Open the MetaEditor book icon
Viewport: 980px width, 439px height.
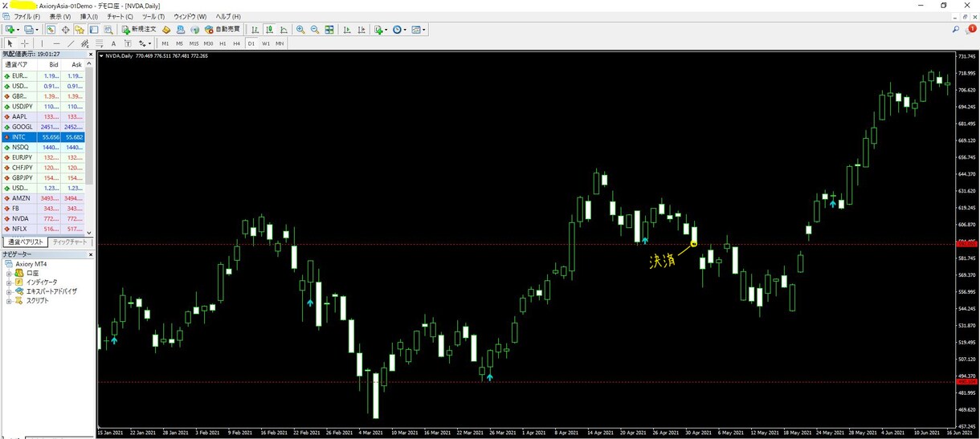point(166,30)
